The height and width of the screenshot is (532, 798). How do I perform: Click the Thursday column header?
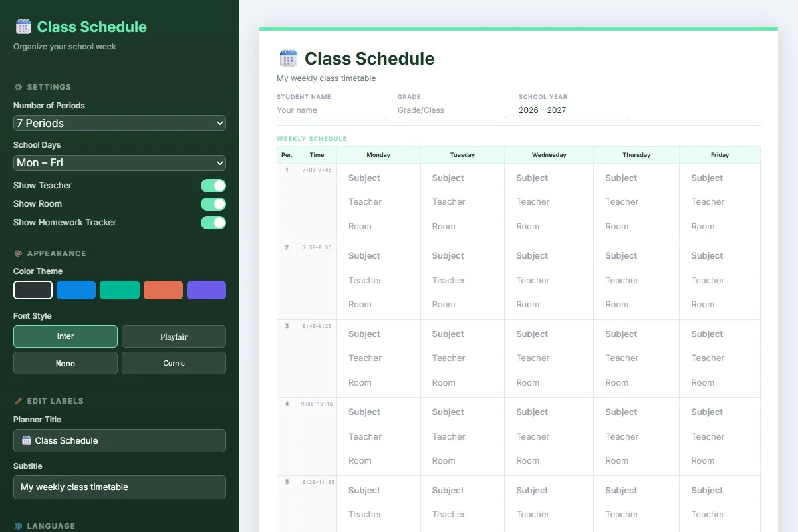(x=636, y=155)
